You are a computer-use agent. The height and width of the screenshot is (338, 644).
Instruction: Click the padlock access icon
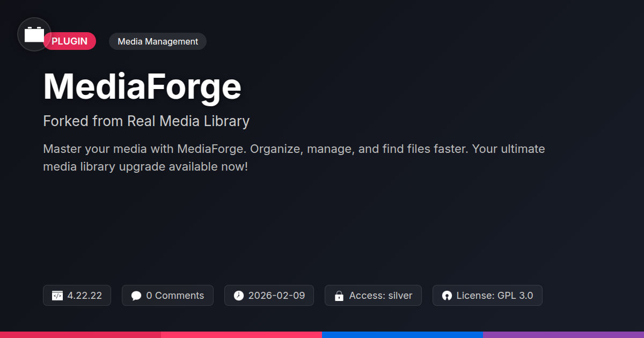coord(339,296)
